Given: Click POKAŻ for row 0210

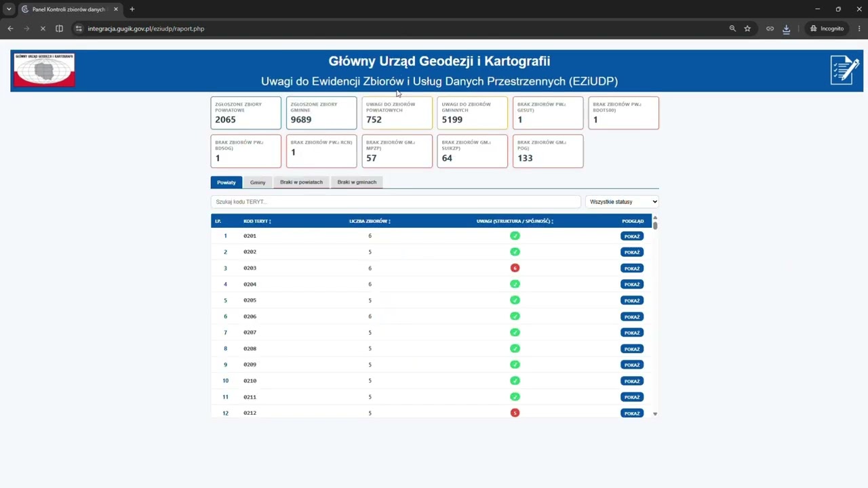Looking at the screenshot, I should 632,381.
